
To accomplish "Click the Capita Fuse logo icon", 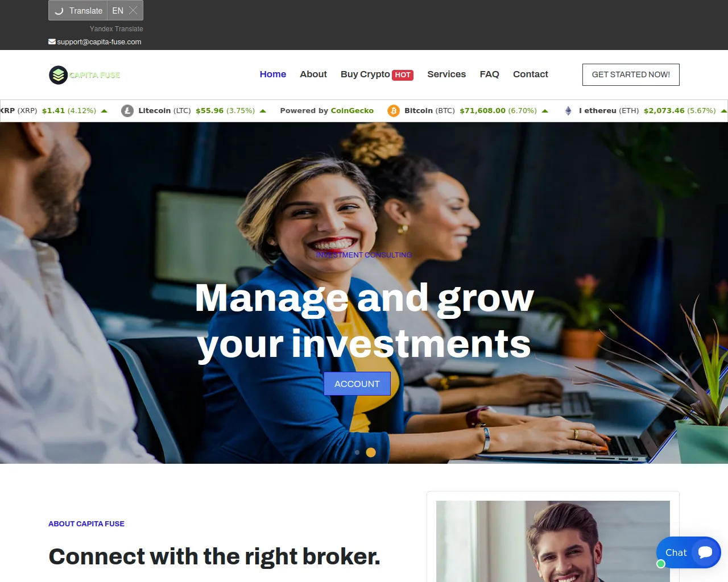I will (x=58, y=75).
